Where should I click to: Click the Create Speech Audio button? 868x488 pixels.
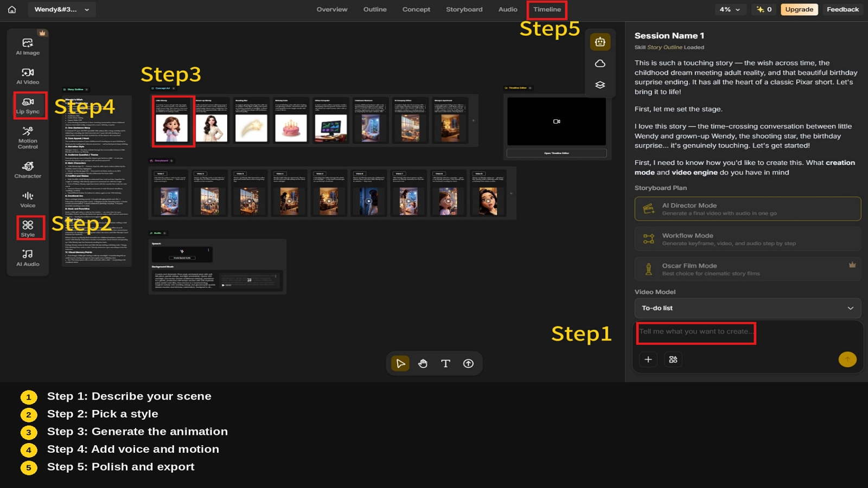point(182,258)
